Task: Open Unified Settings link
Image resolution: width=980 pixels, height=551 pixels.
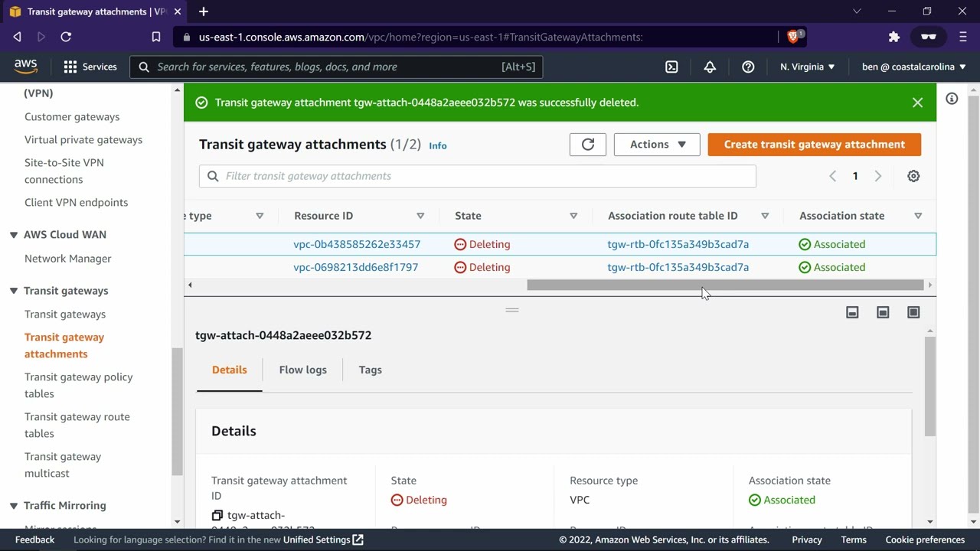Action: click(x=322, y=540)
